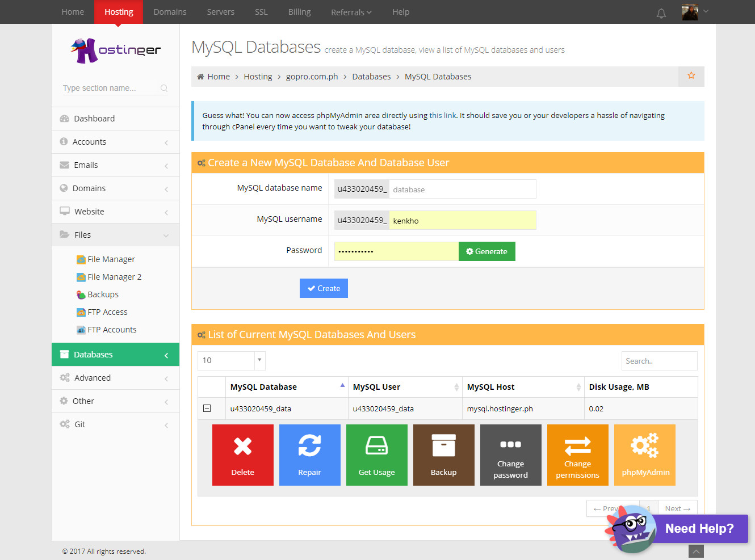
Task: Repair the u433020459_data database
Action: pos(310,455)
